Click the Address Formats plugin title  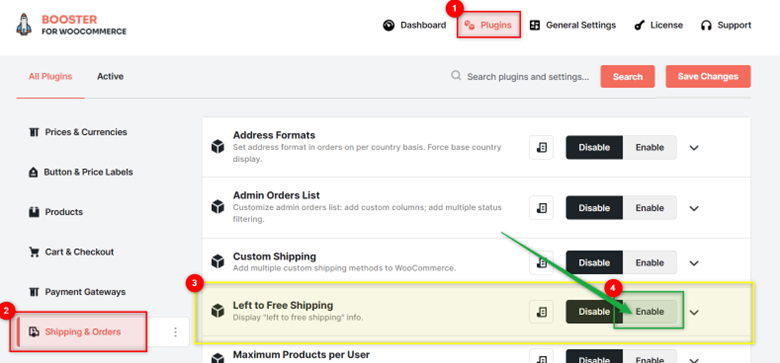click(x=274, y=135)
